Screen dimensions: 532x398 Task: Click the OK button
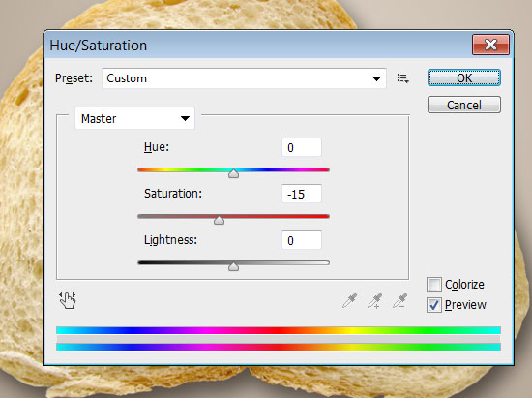(463, 78)
